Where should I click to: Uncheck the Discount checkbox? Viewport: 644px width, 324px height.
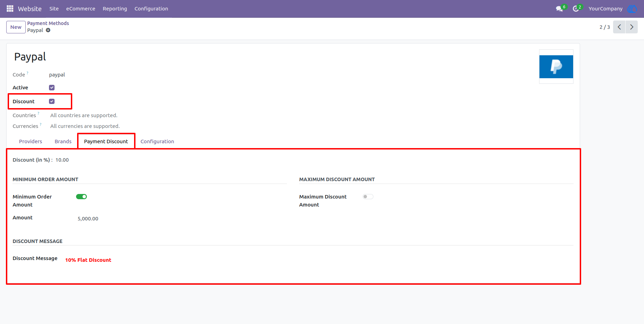52,102
